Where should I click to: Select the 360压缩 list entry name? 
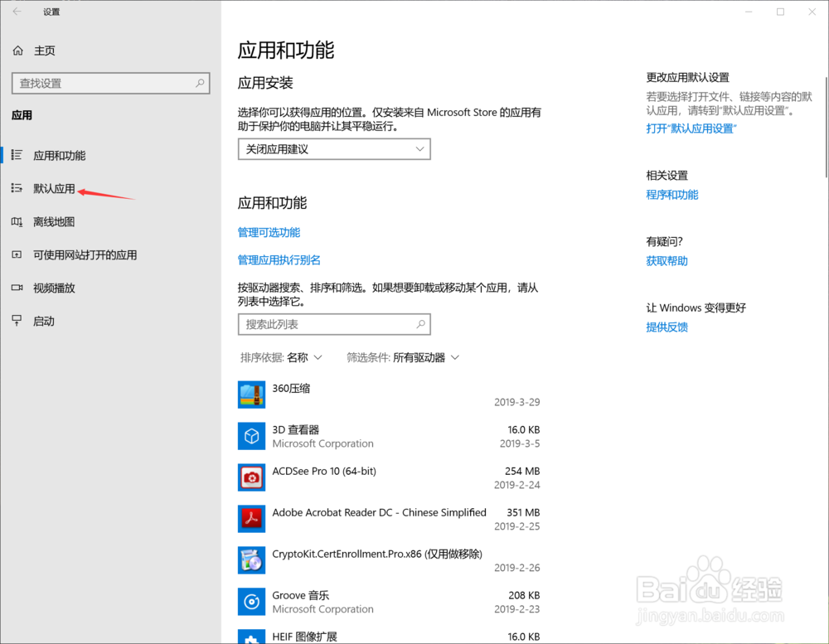pyautogui.click(x=291, y=388)
